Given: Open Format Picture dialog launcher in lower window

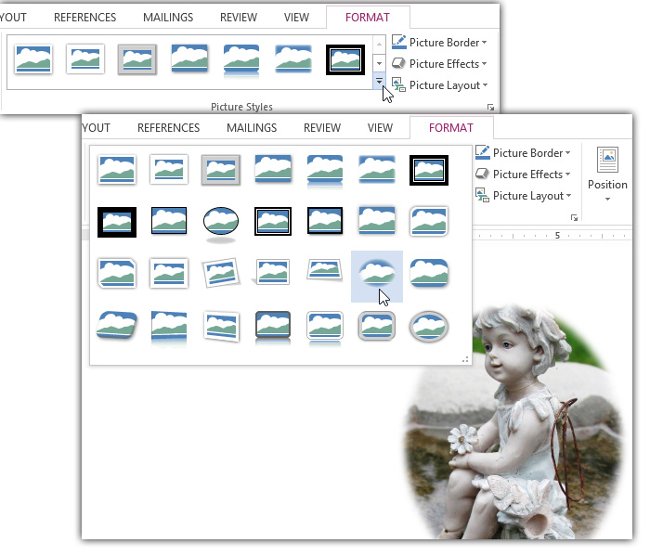Looking at the screenshot, I should tap(574, 218).
